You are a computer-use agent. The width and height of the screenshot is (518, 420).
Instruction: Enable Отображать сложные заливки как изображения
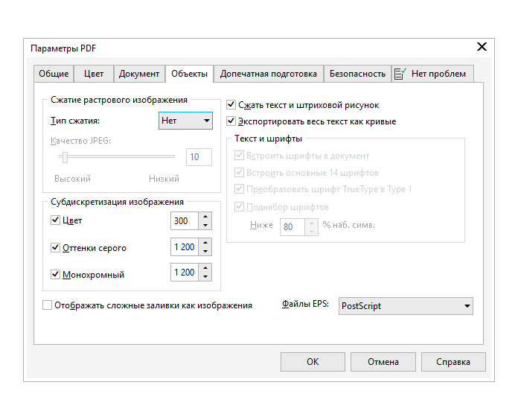[48, 305]
